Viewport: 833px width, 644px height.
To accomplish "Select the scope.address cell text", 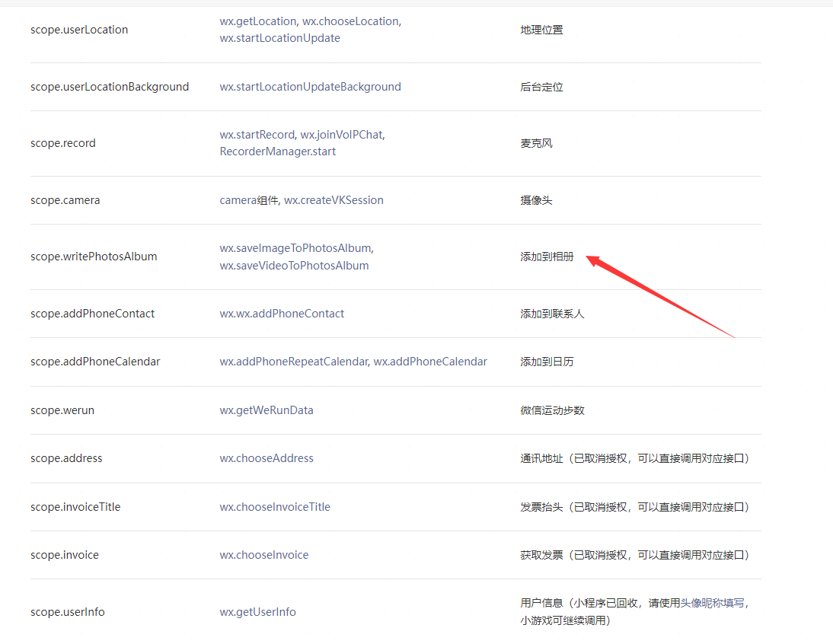I will point(66,458).
